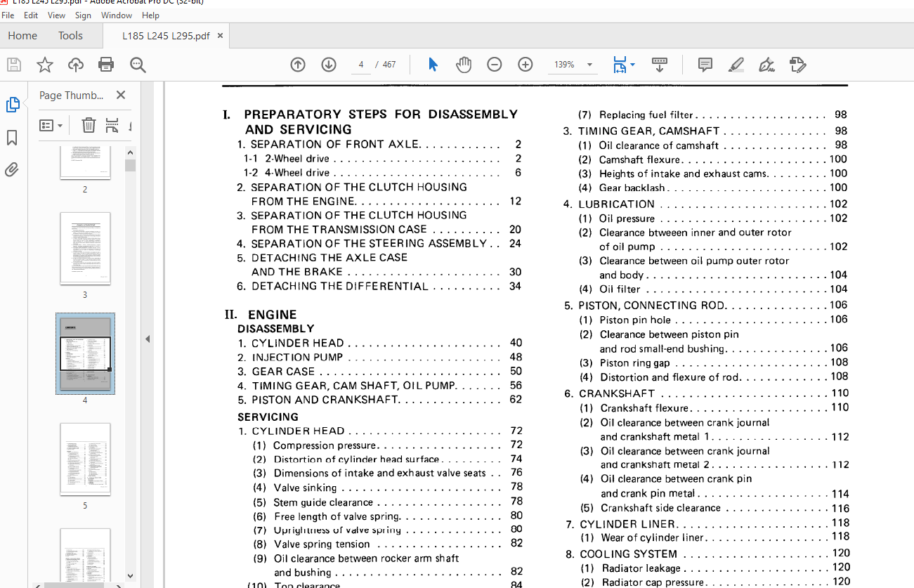
Task: Print the document with printer icon
Action: coord(106,65)
